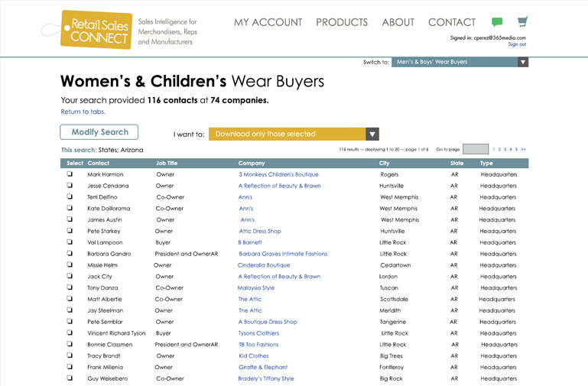The width and height of the screenshot is (588, 386).
Task: Sign out of the account
Action: click(517, 44)
